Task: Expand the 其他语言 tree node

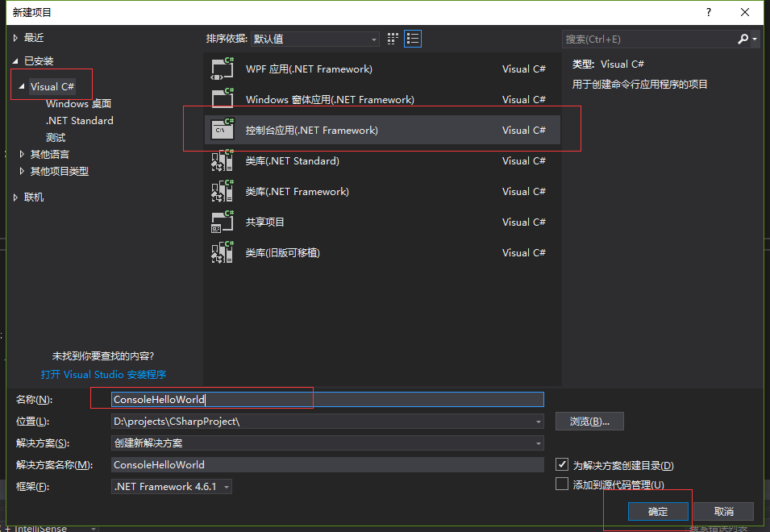Action: [22, 154]
